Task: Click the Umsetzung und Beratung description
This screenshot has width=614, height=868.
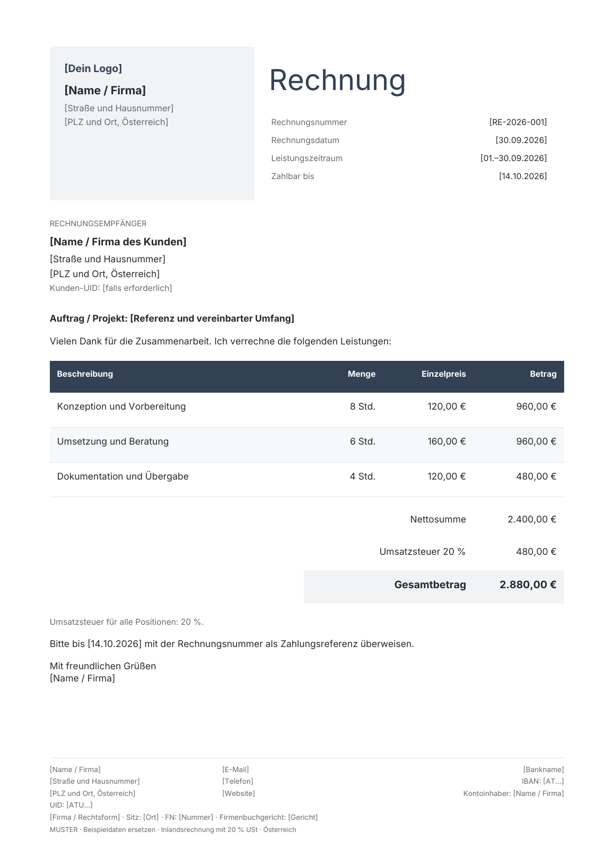Action: tap(113, 441)
